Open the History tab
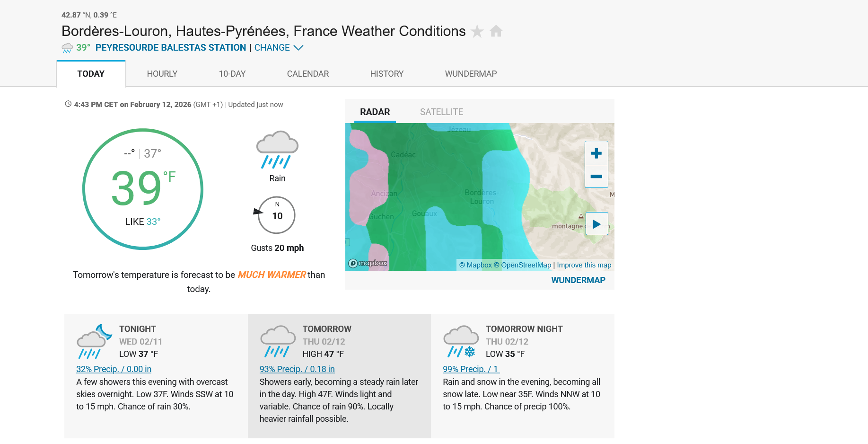 tap(386, 74)
